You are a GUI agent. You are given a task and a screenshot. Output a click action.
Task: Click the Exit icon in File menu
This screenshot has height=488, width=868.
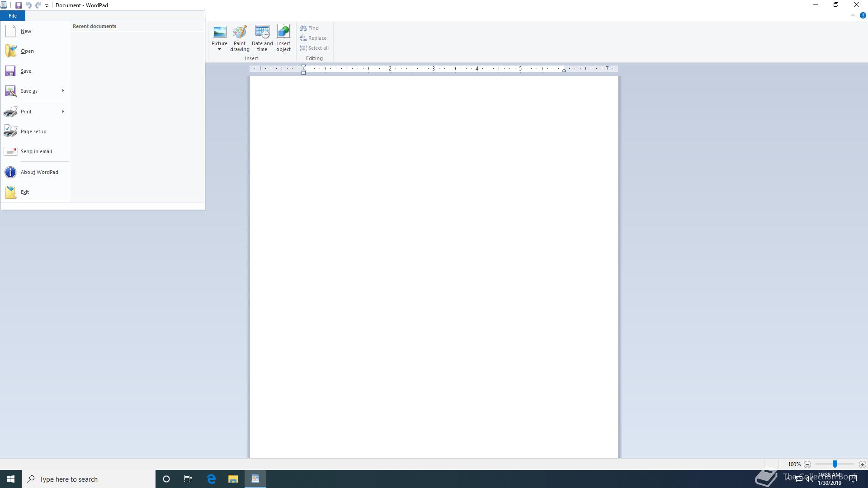[10, 192]
